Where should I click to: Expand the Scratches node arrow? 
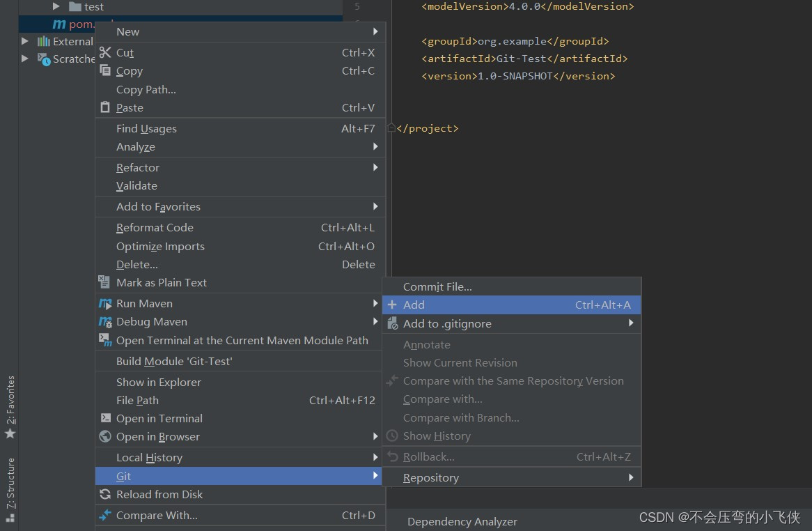(24, 59)
